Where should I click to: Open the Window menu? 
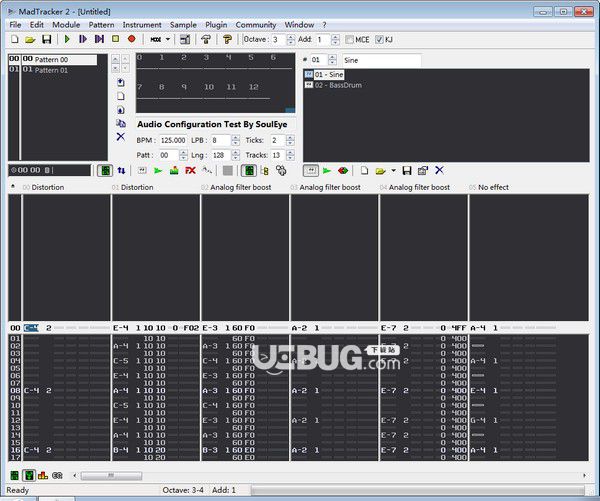click(x=299, y=25)
